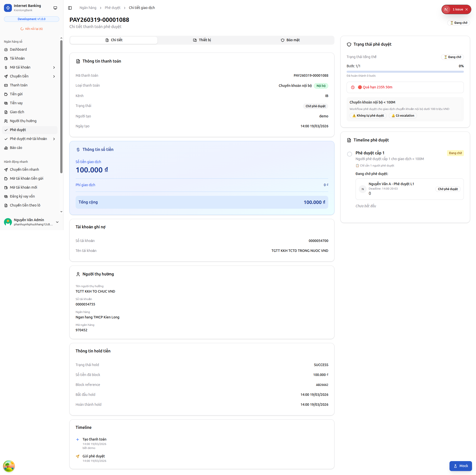476x475 pixels.
Task: Go to Thanh toán menu
Action: [30, 85]
